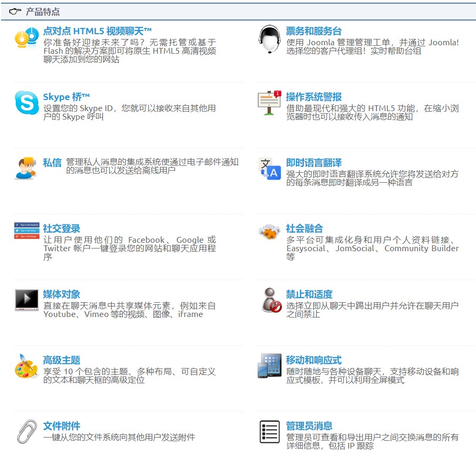This screenshot has width=476, height=466.
Task: Click description starting 使用 Joomla 管理管理工单
Action: 372,46
